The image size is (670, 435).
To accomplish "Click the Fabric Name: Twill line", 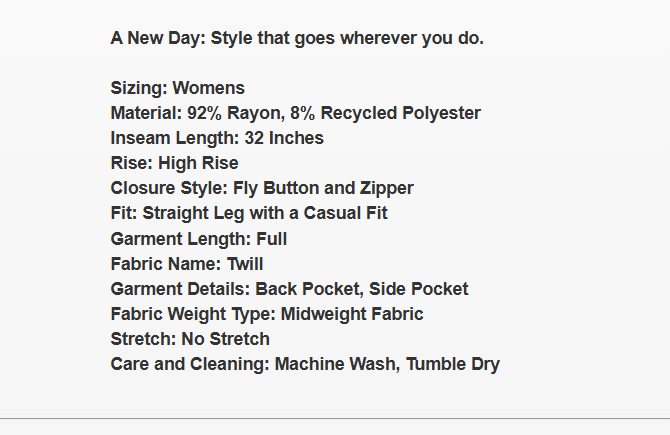I will [187, 264].
